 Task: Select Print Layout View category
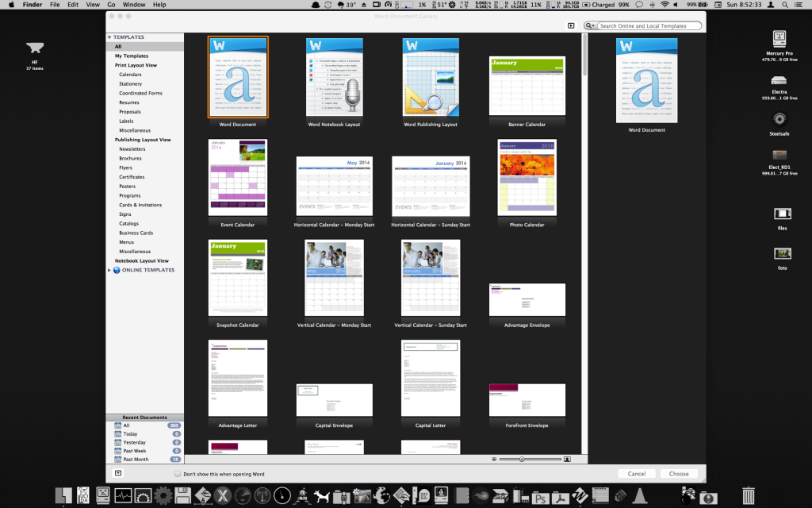[136, 65]
